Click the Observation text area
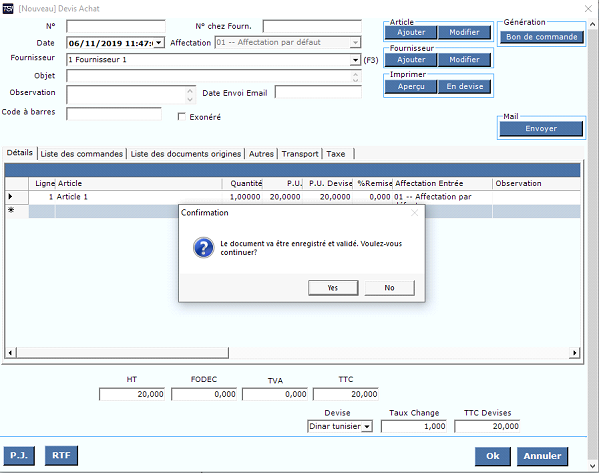The image size is (600, 473). [x=126, y=95]
